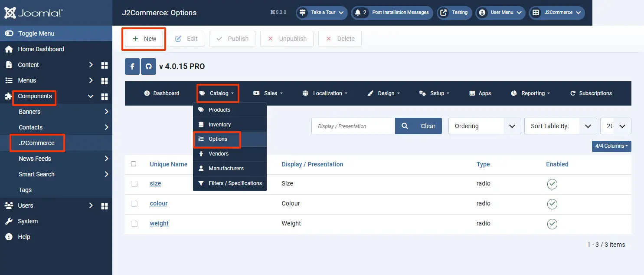Check the checkbox for size row
Image resolution: width=644 pixels, height=275 pixels.
[134, 184]
